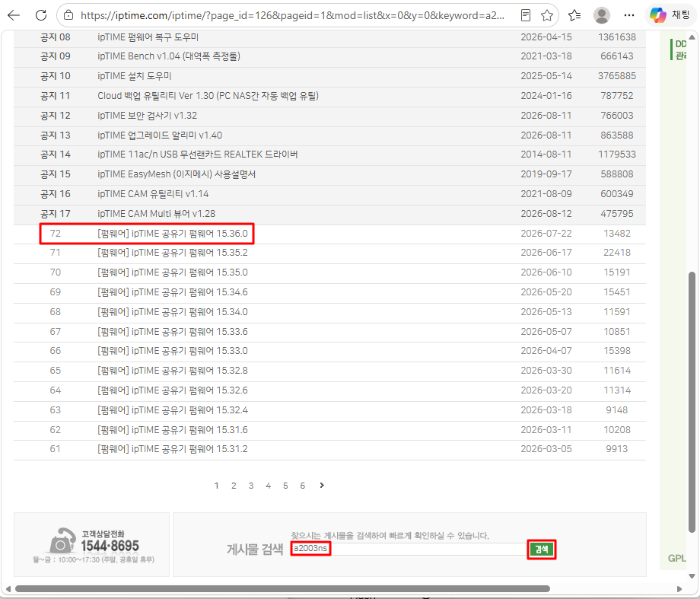Click the scroll down arrow
Image resolution: width=700 pixels, height=599 pixels.
[x=692, y=575]
